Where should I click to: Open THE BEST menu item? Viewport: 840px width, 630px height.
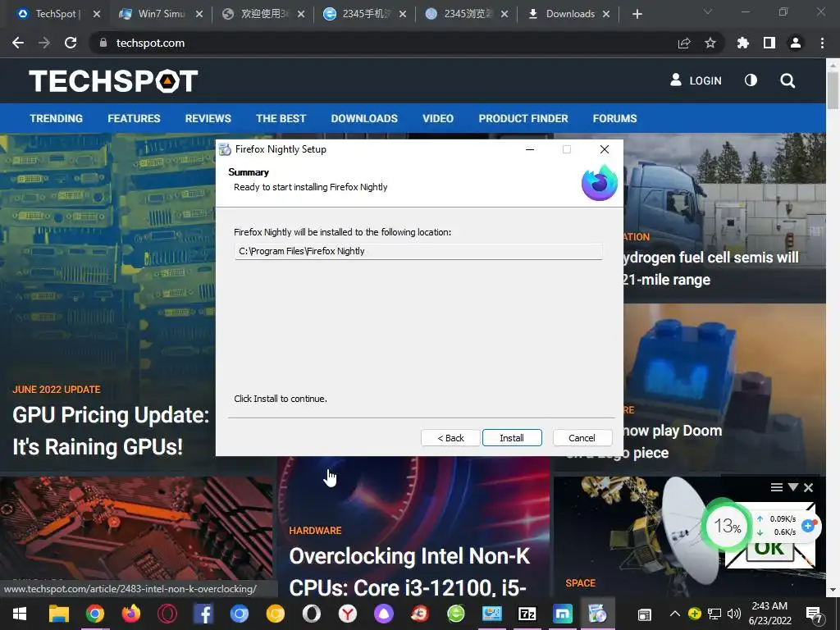point(281,118)
